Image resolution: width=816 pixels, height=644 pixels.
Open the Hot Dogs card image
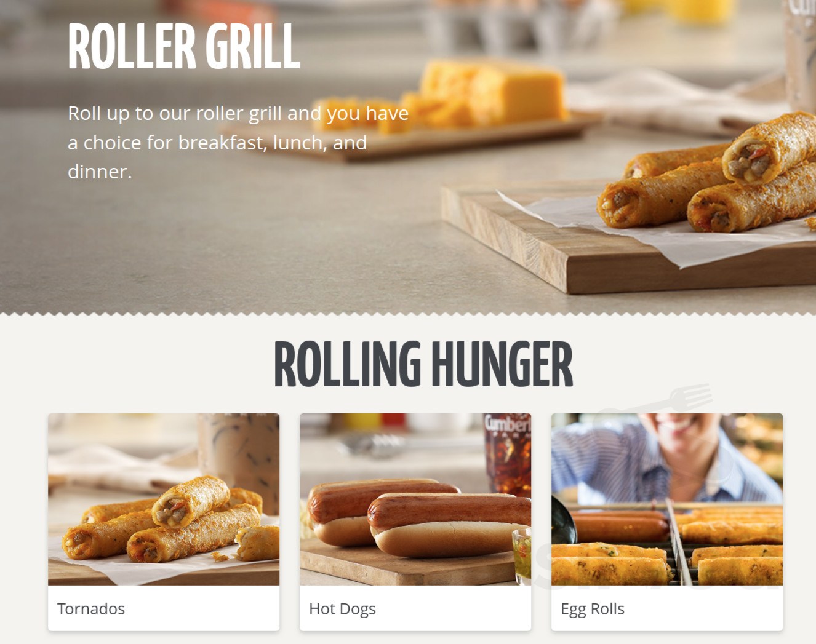pyautogui.click(x=415, y=499)
